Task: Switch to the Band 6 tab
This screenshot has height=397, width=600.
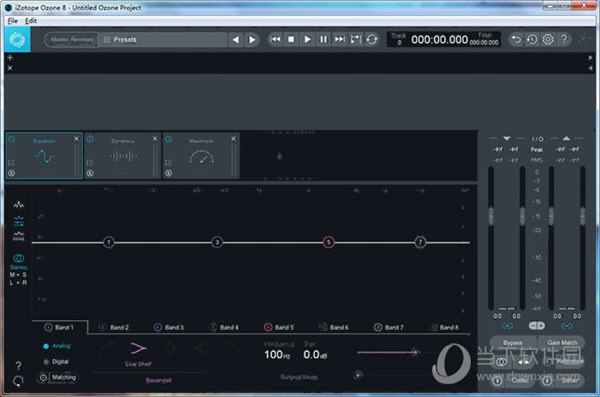Action: 334,327
